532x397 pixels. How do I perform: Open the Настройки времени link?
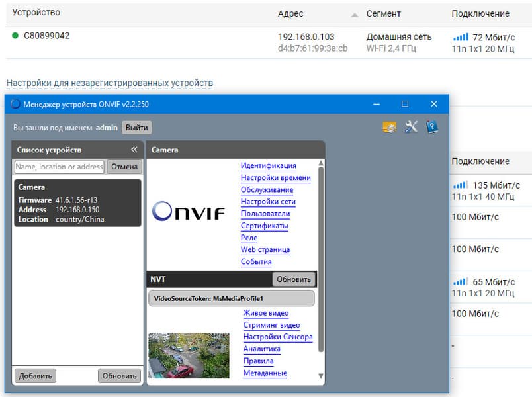(x=276, y=177)
